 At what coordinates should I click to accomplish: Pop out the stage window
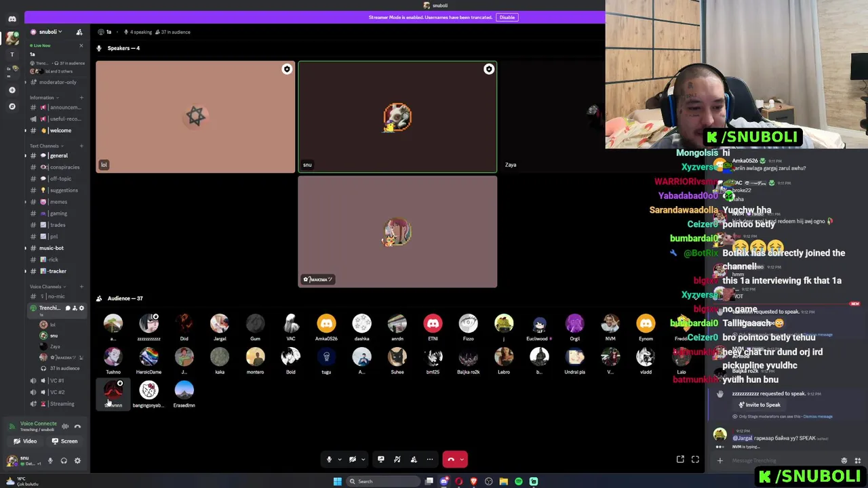680,460
